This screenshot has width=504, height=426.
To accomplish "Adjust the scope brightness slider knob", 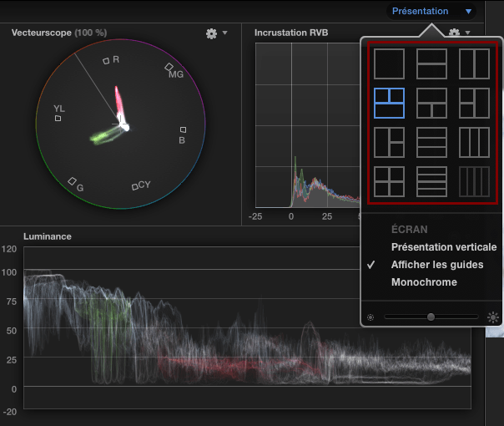I will [x=431, y=317].
